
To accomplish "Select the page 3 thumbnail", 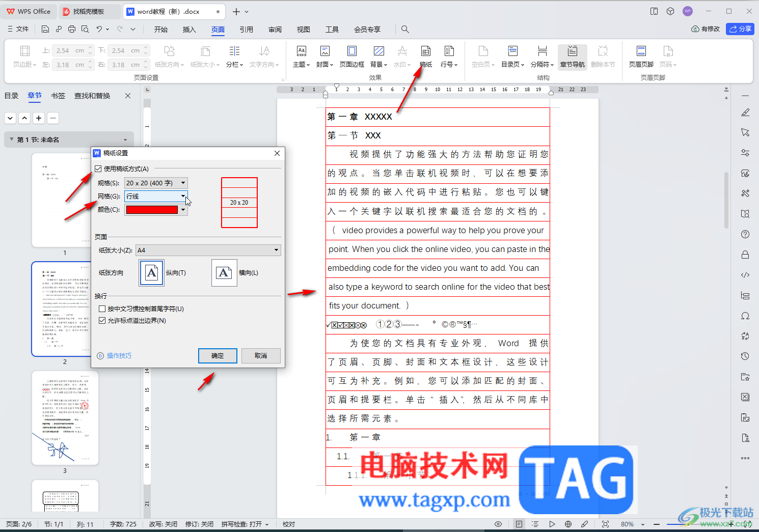I will pyautogui.click(x=65, y=418).
